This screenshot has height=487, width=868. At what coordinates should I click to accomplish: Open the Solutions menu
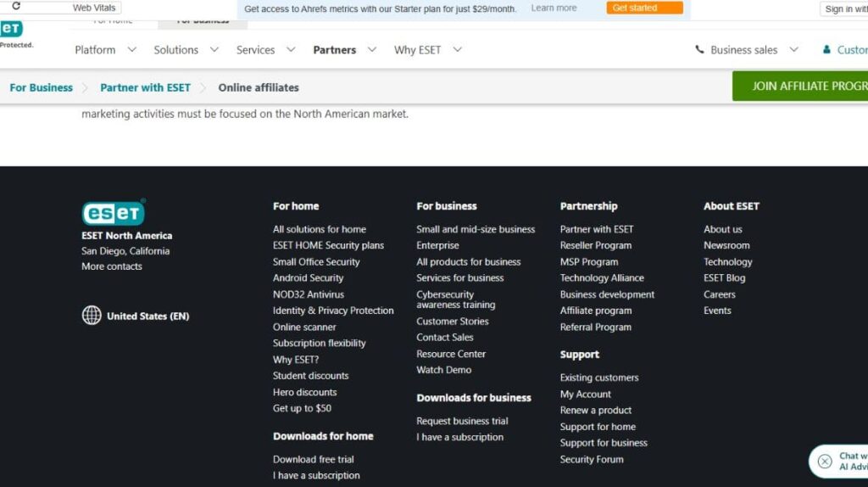(176, 50)
